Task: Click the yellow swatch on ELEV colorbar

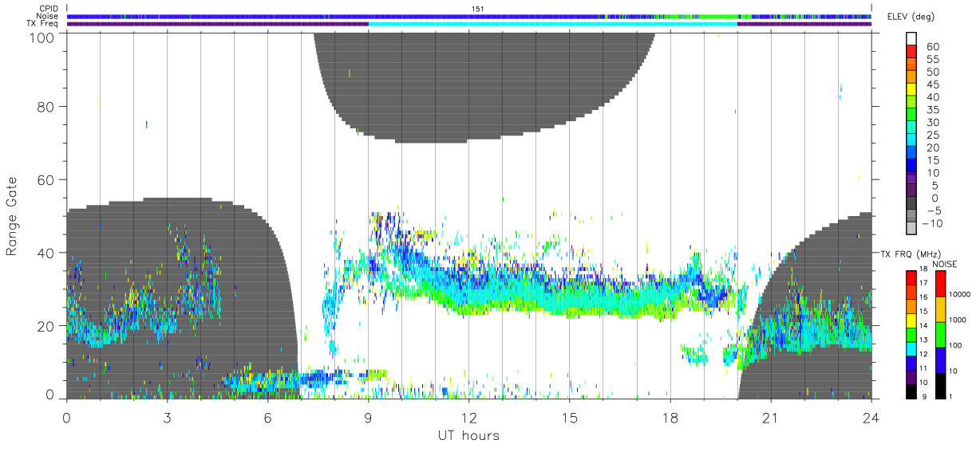Action: click(911, 90)
